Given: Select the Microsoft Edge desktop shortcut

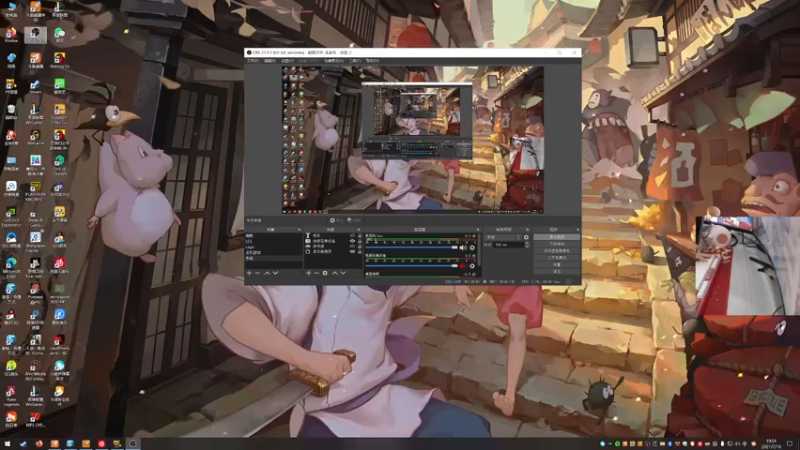Looking at the screenshot, I should 11,265.
